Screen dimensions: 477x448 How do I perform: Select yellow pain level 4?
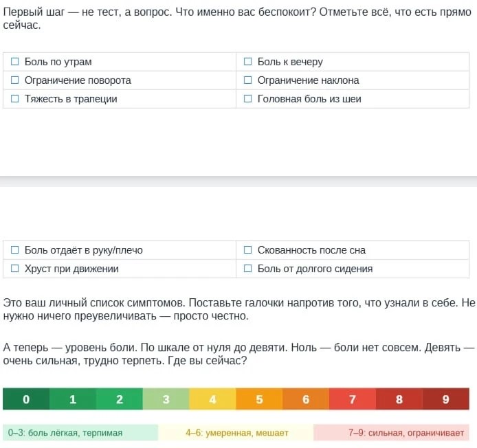tap(212, 399)
